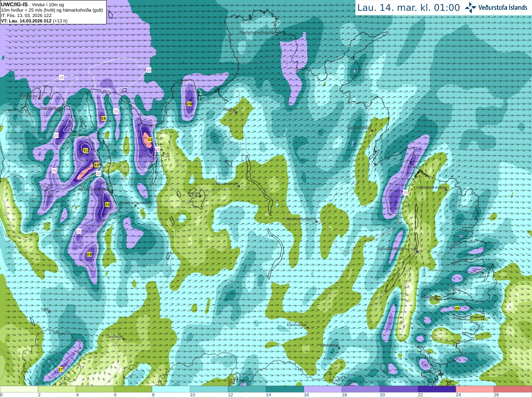Viewport: 532px width, 398px height.
Task: Select the Kollaleira station label
Action: 429,297
